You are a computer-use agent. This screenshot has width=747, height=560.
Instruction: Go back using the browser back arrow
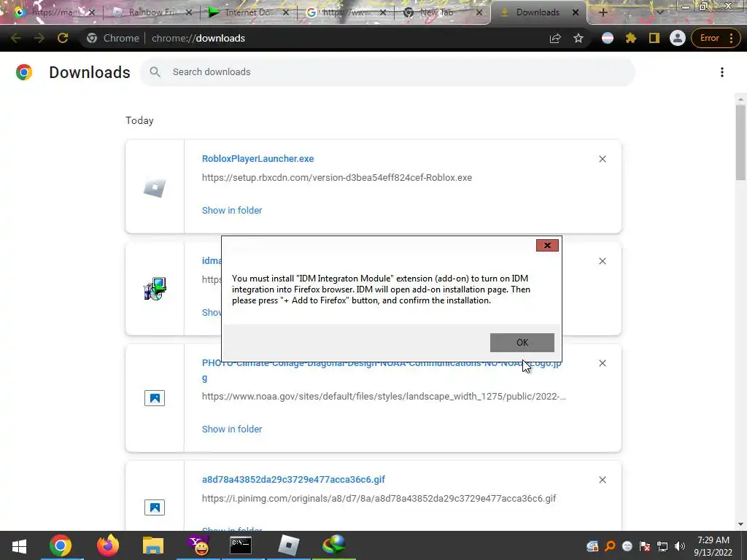click(16, 38)
